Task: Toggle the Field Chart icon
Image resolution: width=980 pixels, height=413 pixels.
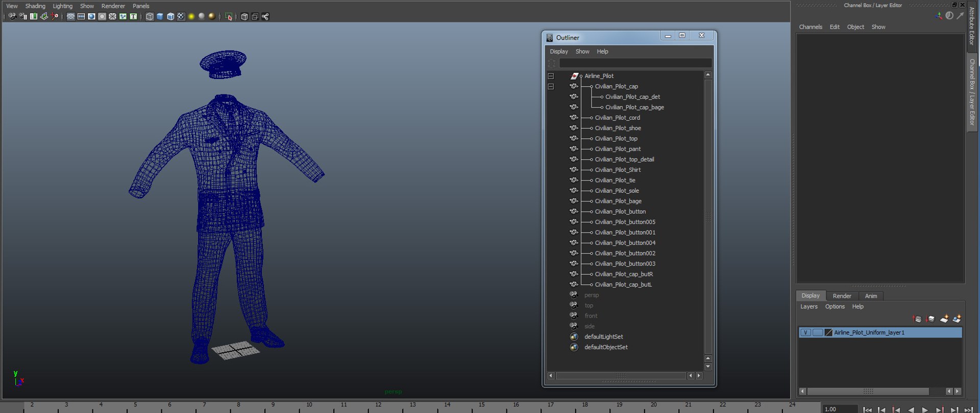Action: pyautogui.click(x=112, y=16)
